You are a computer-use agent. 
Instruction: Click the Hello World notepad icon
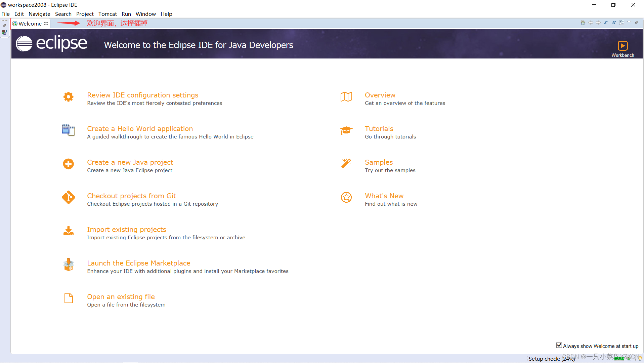(69, 130)
